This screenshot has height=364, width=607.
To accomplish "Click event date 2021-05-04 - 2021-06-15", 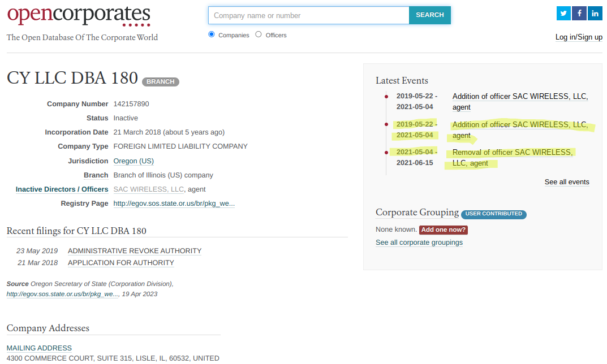I will click(416, 158).
